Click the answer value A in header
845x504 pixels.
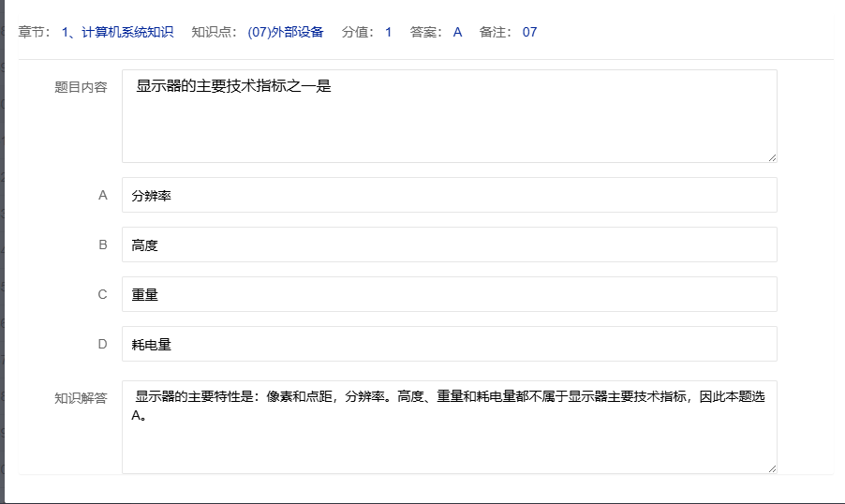point(457,33)
